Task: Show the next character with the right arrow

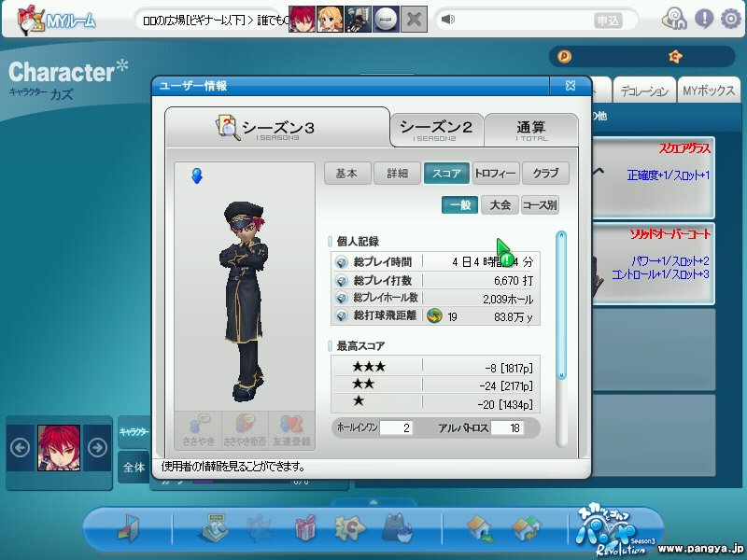Action: [97, 448]
